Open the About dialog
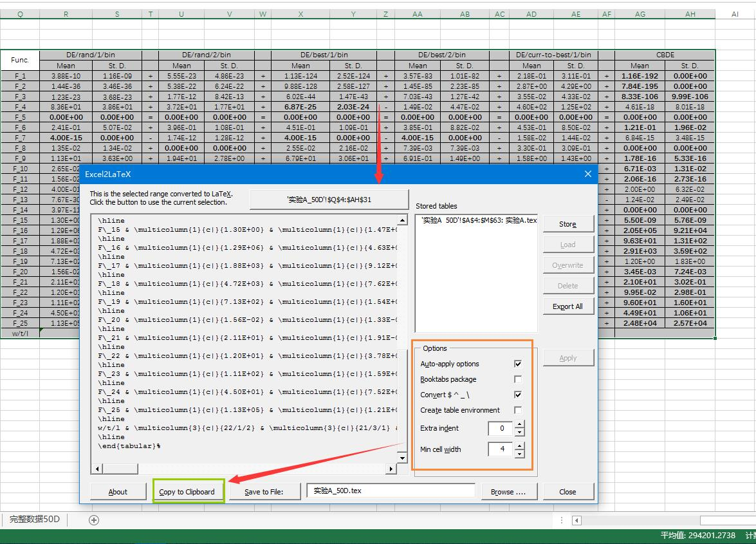Viewport: 756px width, 544px height. click(x=118, y=491)
